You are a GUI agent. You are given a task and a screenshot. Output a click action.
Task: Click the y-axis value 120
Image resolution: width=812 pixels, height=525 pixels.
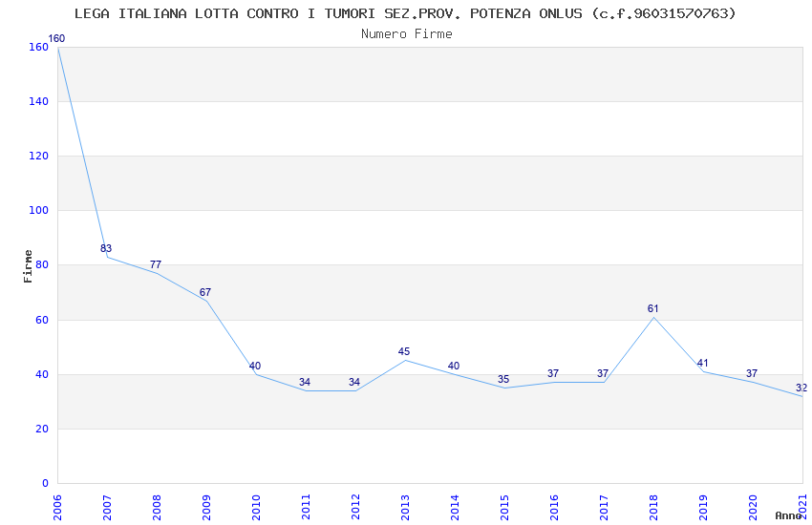(39, 156)
